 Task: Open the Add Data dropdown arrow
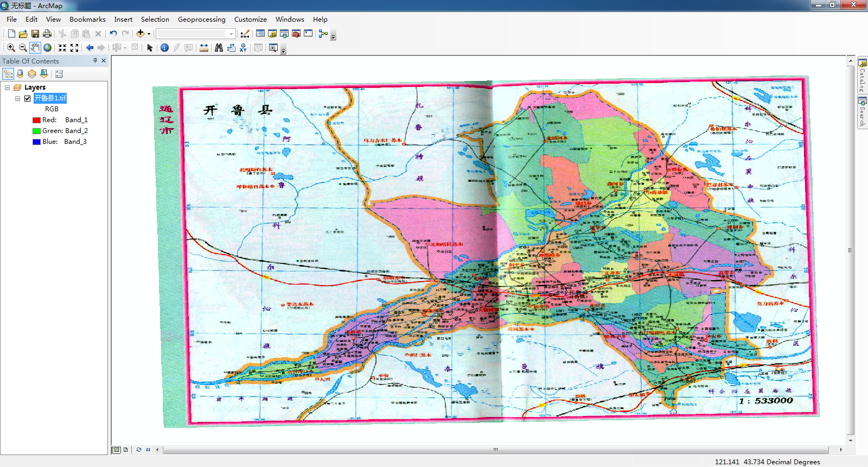point(149,34)
